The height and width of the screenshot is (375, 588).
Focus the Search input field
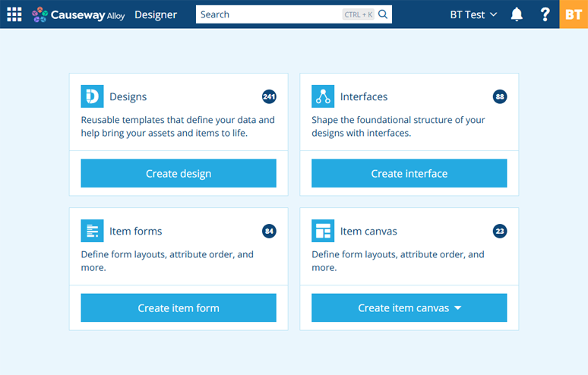coord(270,14)
